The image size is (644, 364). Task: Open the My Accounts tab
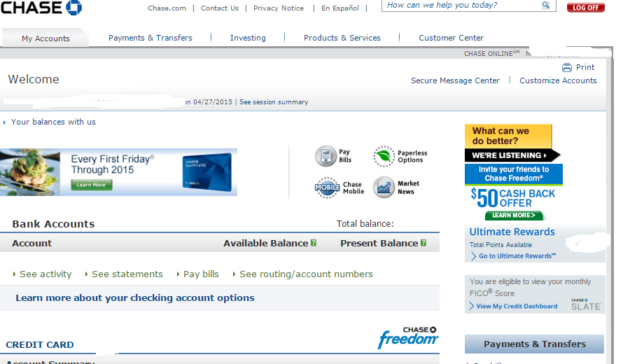pos(45,38)
